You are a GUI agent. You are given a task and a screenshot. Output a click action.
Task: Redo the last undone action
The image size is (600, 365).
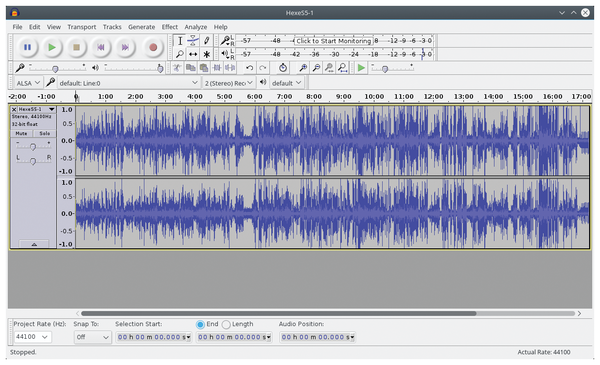click(x=262, y=68)
